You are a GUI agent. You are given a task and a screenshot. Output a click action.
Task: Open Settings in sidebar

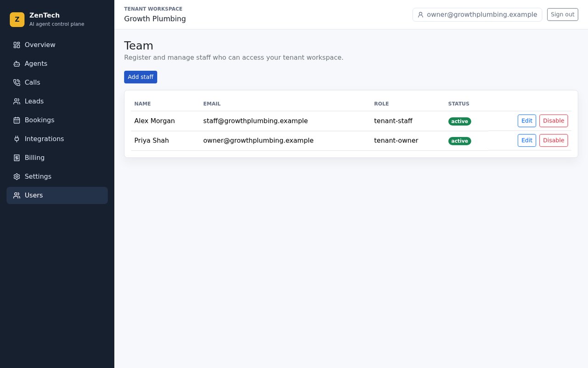57,177
